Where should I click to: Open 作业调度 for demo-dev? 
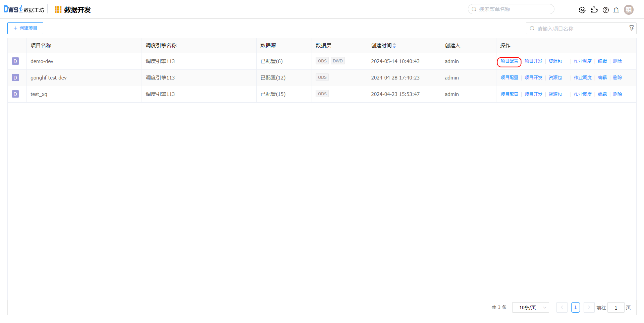tap(583, 61)
